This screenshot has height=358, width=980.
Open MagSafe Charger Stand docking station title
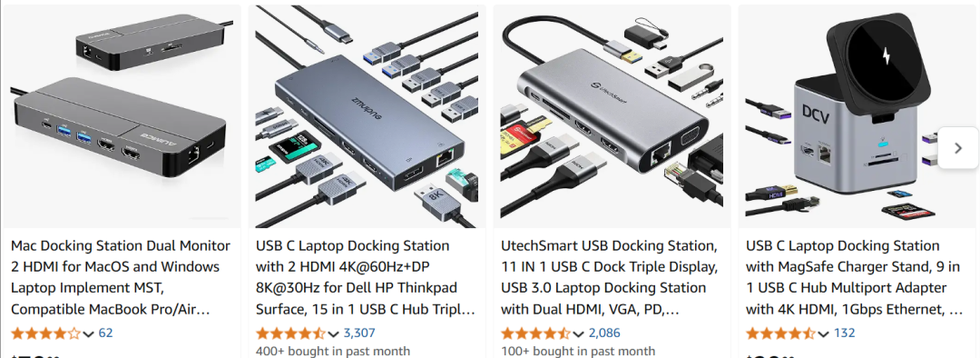[856, 277]
